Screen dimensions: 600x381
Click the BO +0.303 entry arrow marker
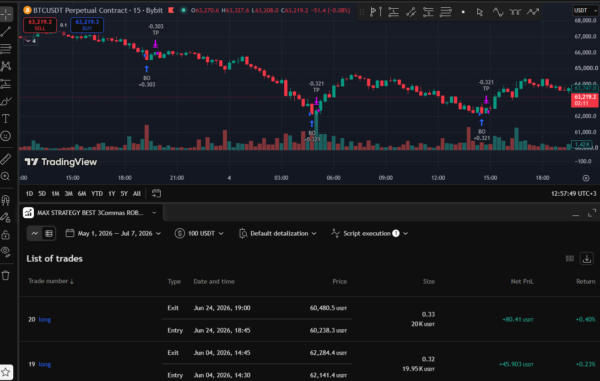pyautogui.click(x=147, y=76)
